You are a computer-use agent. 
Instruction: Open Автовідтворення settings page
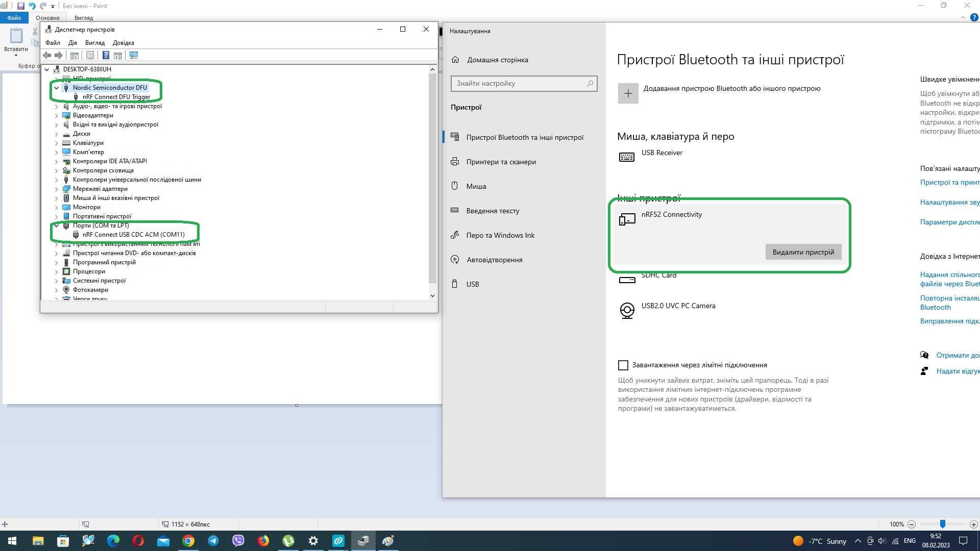click(x=494, y=260)
